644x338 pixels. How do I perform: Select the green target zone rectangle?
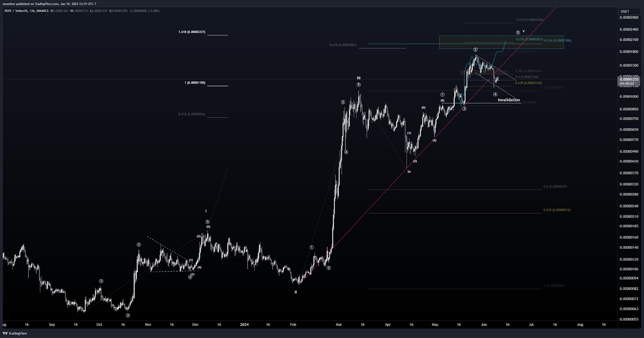501,42
